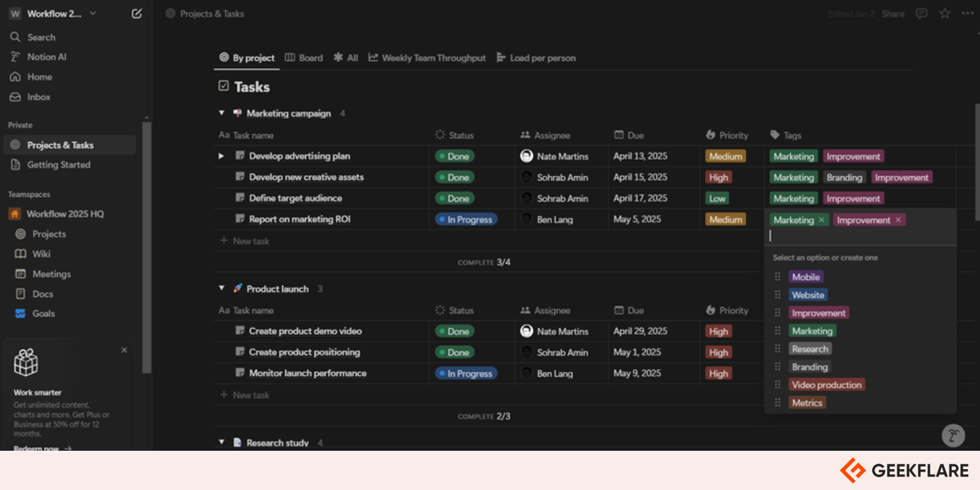The width and height of the screenshot is (980, 490).
Task: Expand the Develop advertising plan task row
Action: pos(221,156)
